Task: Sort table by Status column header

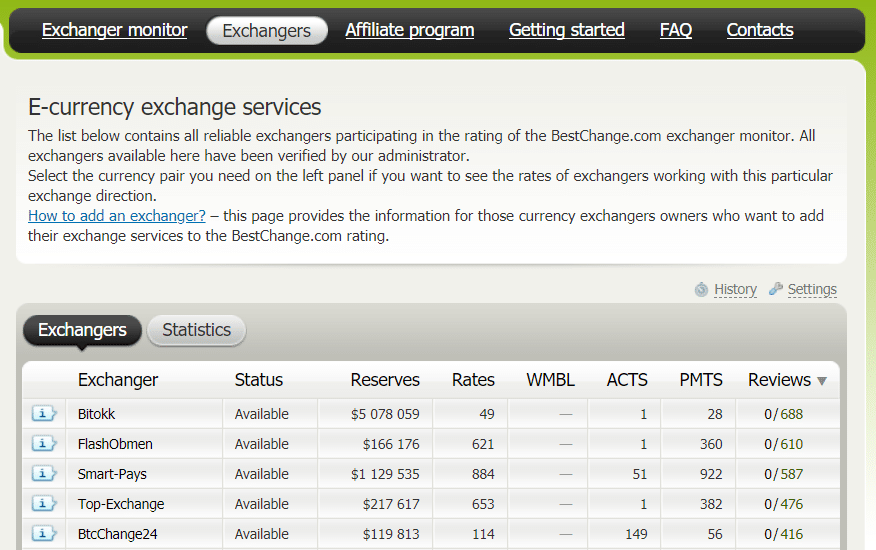Action: coord(259,380)
